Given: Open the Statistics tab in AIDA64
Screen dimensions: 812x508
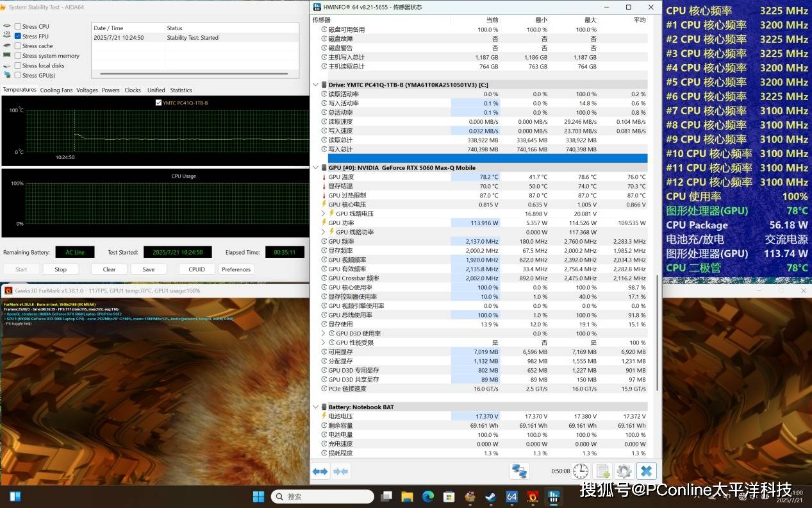Looking at the screenshot, I should 181,90.
